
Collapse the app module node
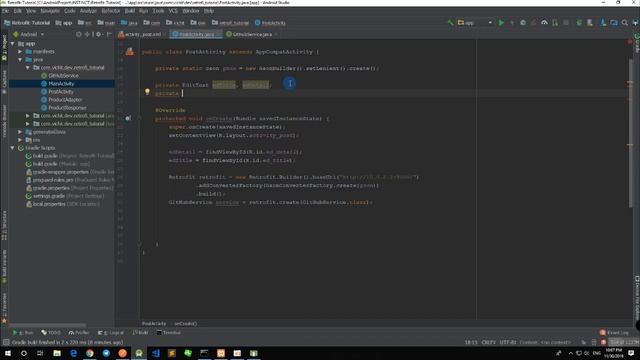tap(13, 44)
